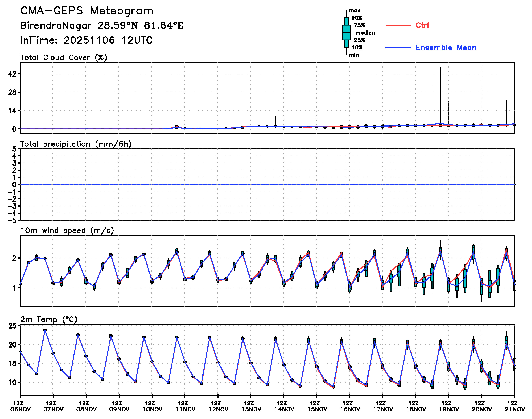Click the 42 tick on cloud cover axis
The height and width of the screenshot is (419, 532).
tap(12, 74)
